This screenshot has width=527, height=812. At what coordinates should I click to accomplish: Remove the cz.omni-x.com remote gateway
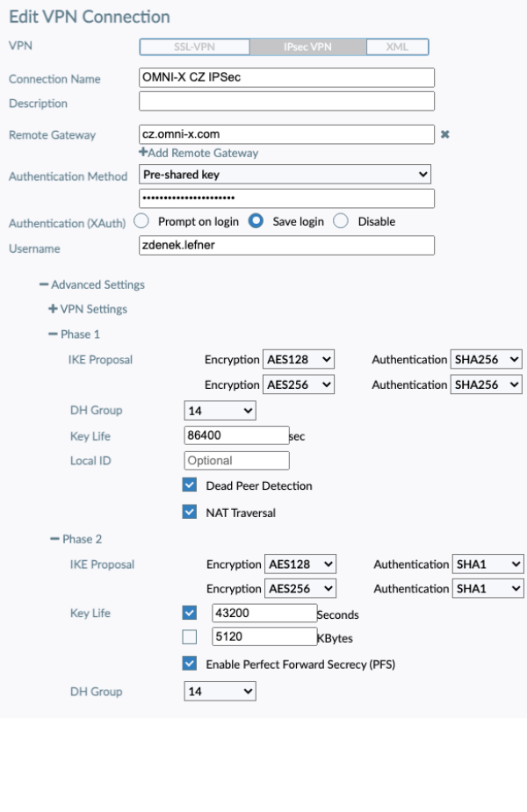tap(444, 134)
